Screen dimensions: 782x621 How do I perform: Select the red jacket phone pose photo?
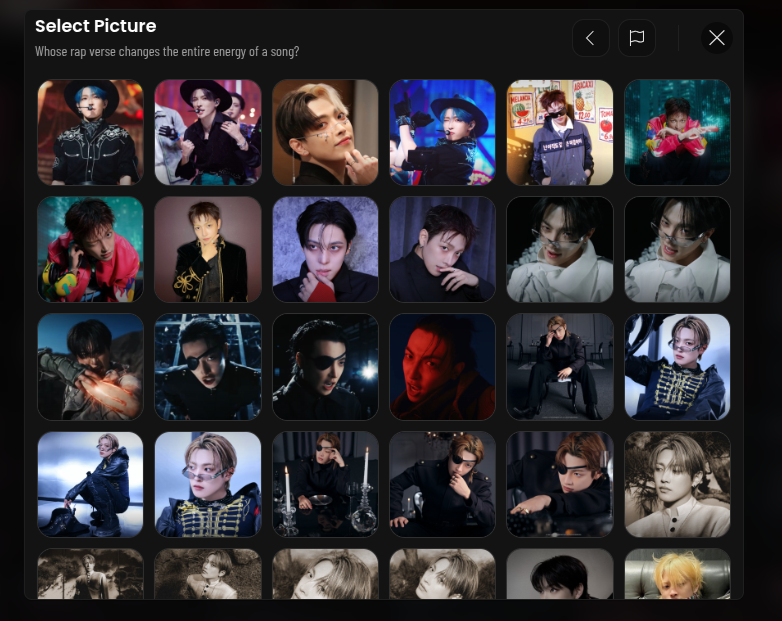(x=90, y=249)
